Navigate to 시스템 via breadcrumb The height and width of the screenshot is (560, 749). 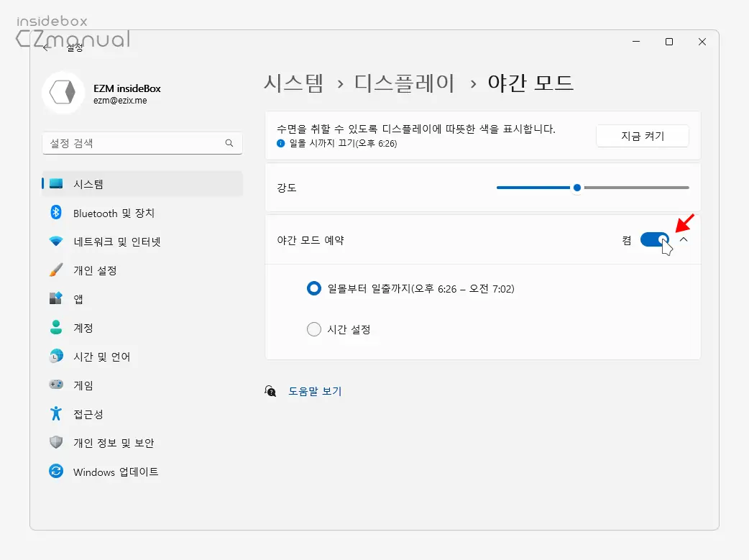click(x=294, y=83)
